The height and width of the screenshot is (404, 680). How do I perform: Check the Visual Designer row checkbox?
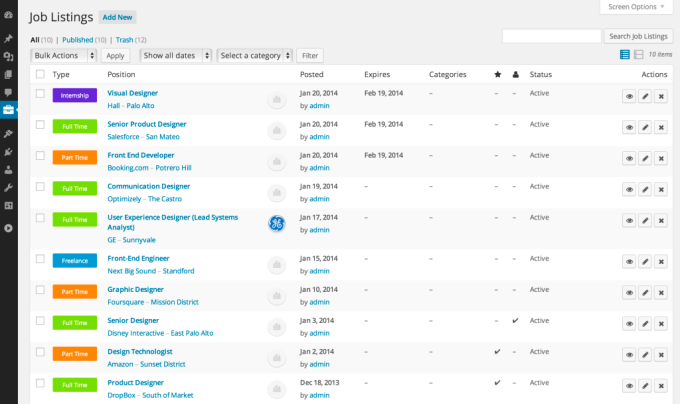tap(40, 93)
